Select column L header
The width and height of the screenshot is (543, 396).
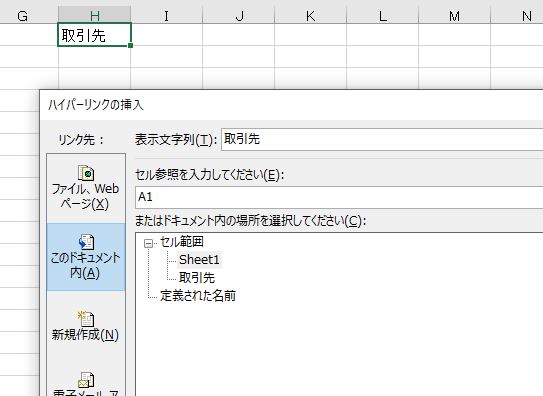pos(383,16)
